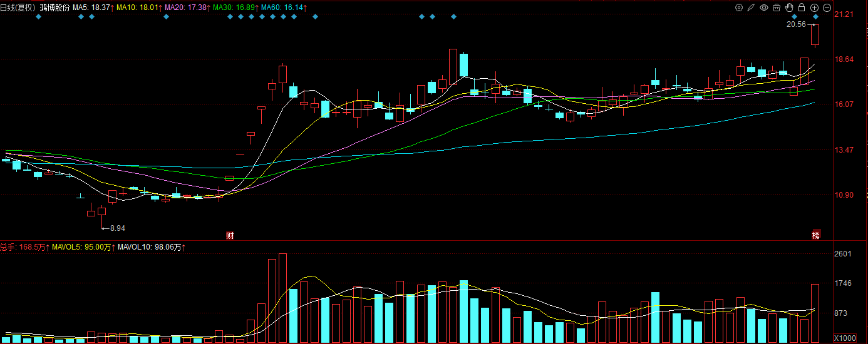
Task: Click the 20.56 high price annotation
Action: click(x=796, y=24)
